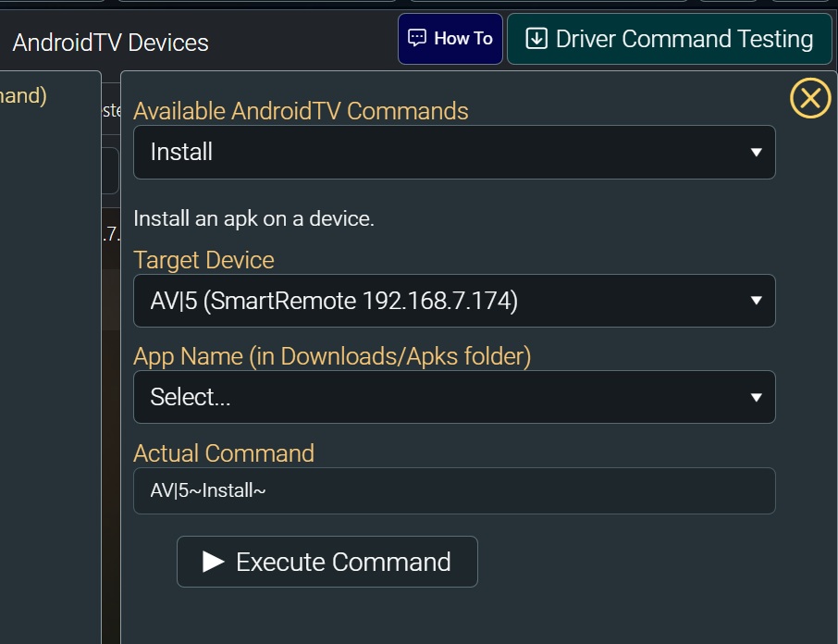The image size is (838, 644).
Task: Close the command testing panel
Action: point(810,98)
